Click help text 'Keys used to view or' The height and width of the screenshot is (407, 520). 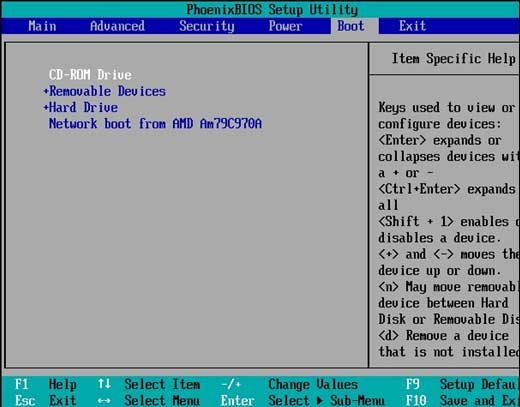point(447,108)
